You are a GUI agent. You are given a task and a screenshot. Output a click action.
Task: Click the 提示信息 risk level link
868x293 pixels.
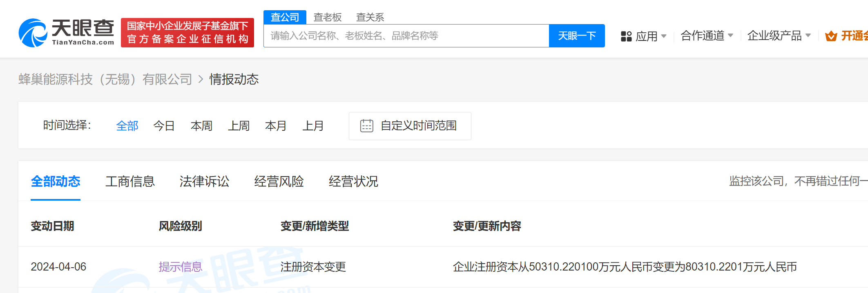tap(180, 267)
